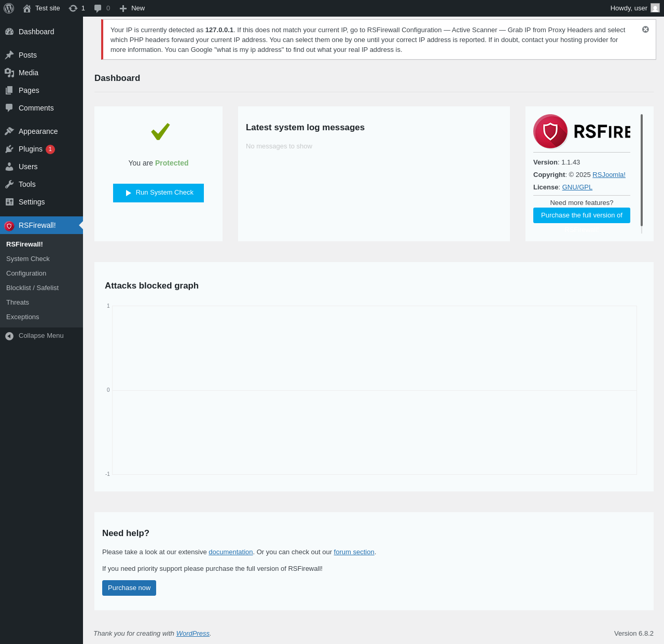Viewport: 664px width, 644px height.
Task: Click the Media sidebar icon
Action: click(9, 73)
